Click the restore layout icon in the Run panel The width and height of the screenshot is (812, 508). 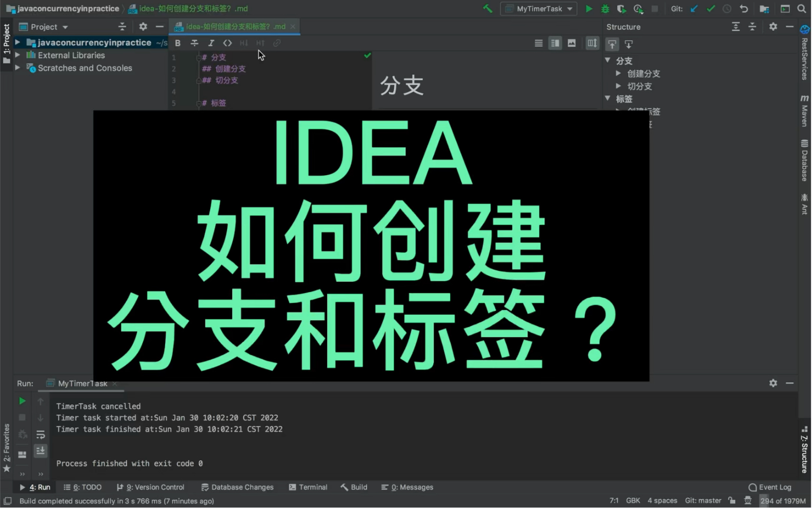coord(22,455)
